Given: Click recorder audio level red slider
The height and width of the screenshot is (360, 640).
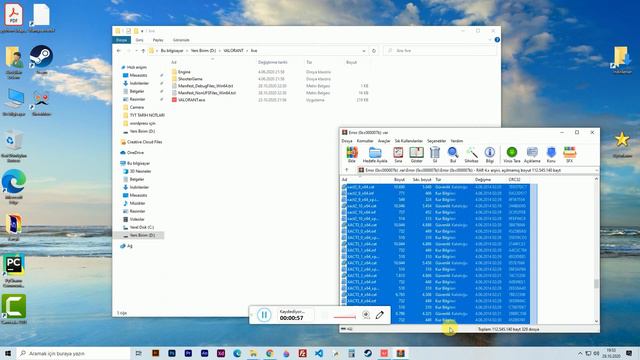Looking at the screenshot, I should tap(344, 317).
